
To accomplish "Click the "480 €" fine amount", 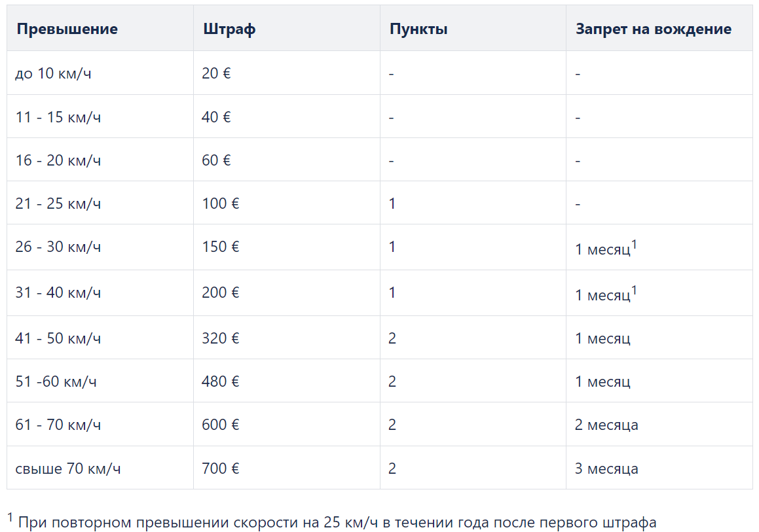I will pos(221,381).
